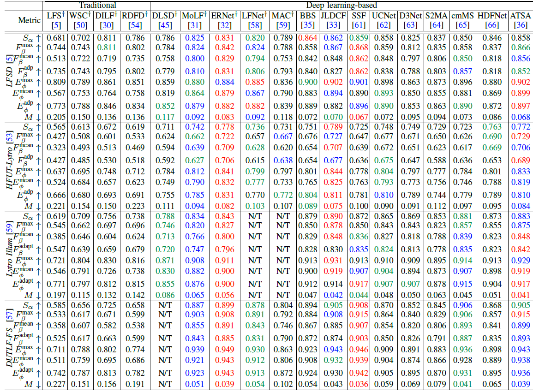Image resolution: width=539 pixels, height=392 pixels.
Task: Select the rotated LFSD dataset label
Action: (x=10, y=76)
